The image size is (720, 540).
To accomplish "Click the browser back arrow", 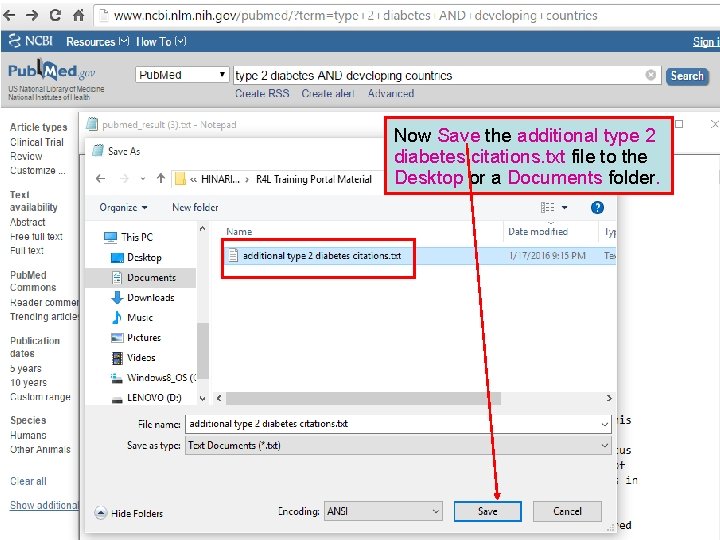I will tap(9, 16).
